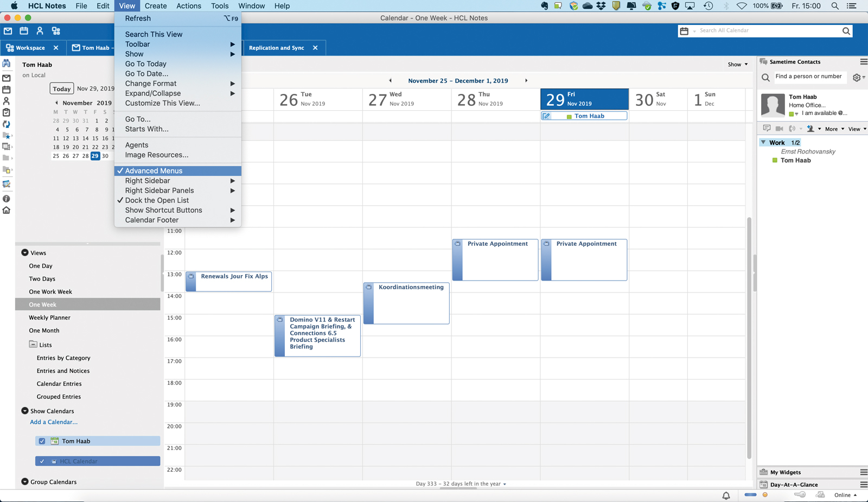Open the Show dropdown above the calendar
The width and height of the screenshot is (868, 502).
738,64
